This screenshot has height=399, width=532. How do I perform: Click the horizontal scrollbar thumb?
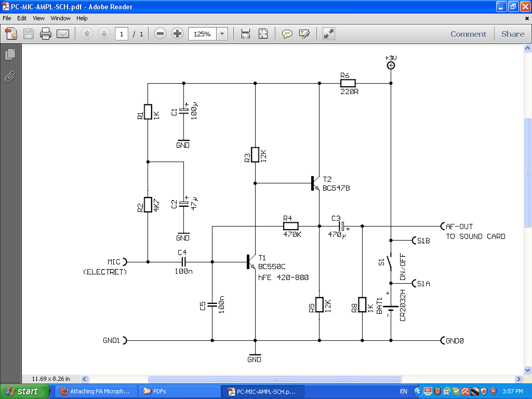274,379
